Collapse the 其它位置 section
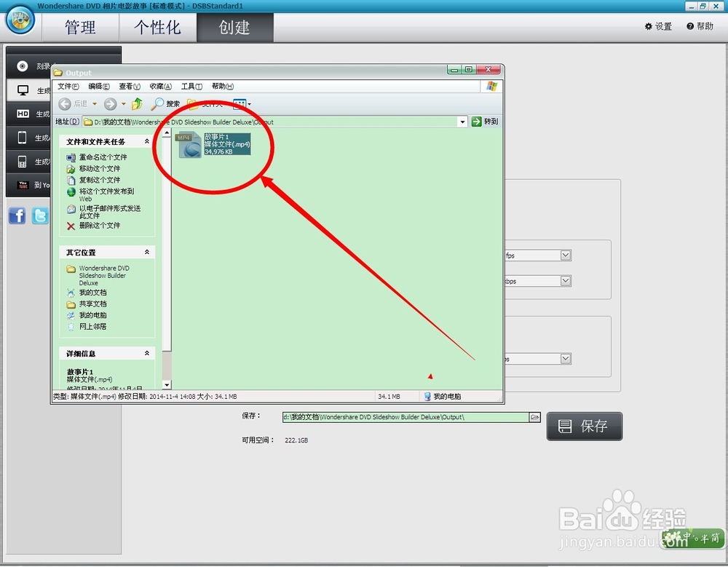The width and height of the screenshot is (728, 567). pos(147,252)
